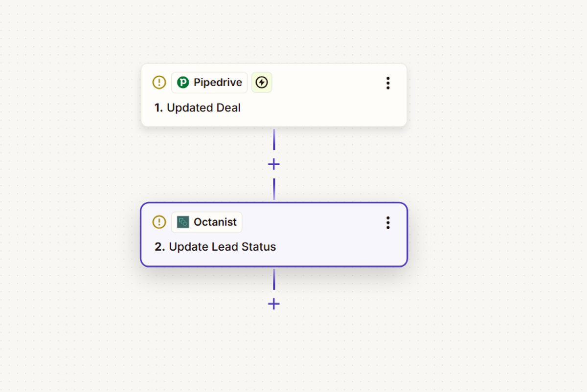Click the warning icon on Updated Deal step
Viewport: 587px width, 392px height.
pyautogui.click(x=159, y=83)
